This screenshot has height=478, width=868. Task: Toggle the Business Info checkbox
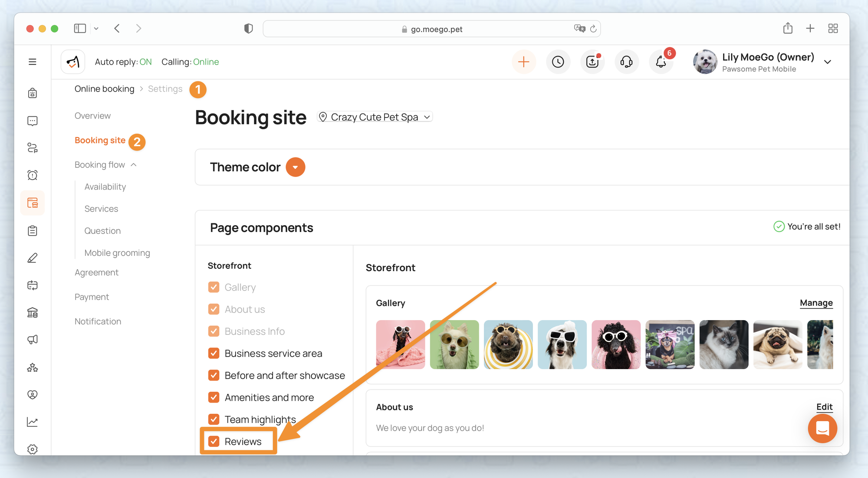tap(214, 331)
